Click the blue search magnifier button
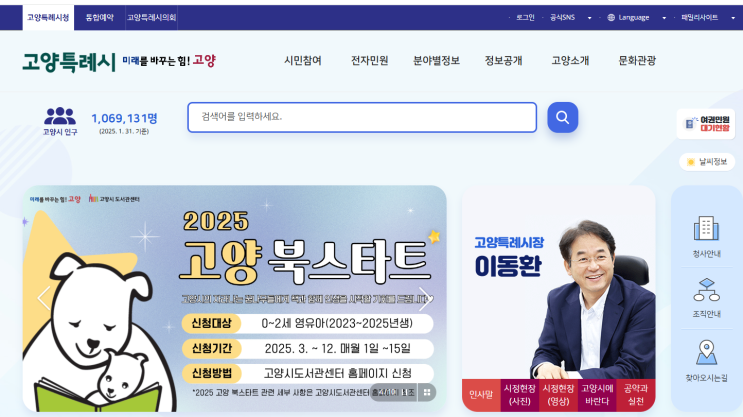The width and height of the screenshot is (743, 417). click(x=562, y=117)
